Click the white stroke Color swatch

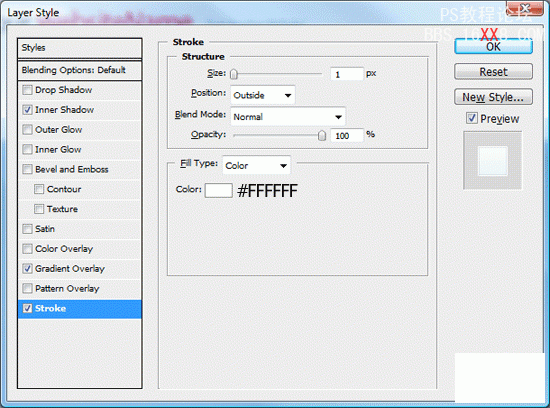click(x=219, y=190)
